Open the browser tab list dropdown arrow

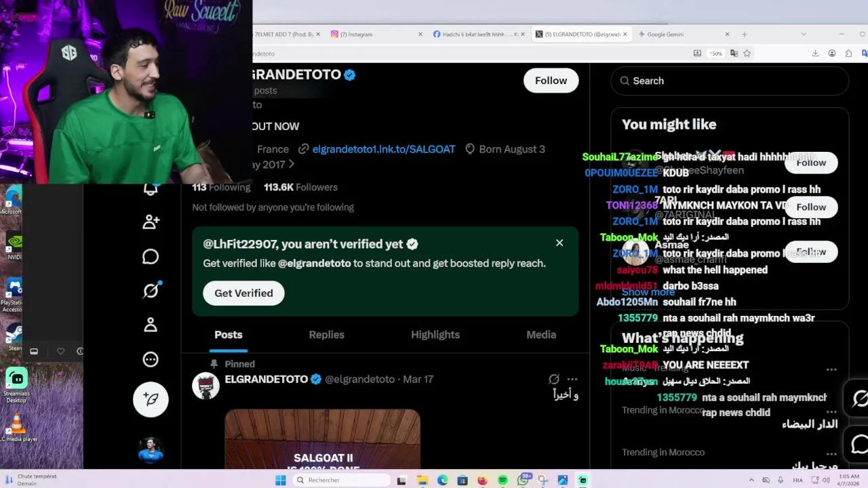point(804,34)
